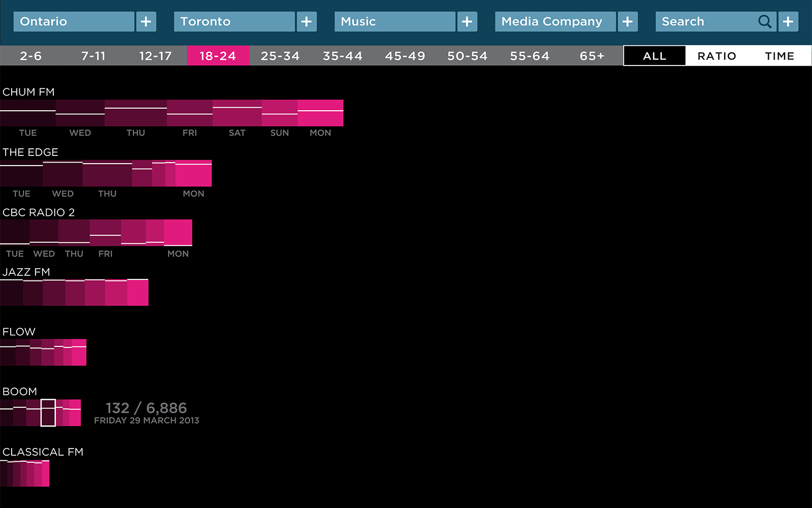Screen dimensions: 812x508
Task: Switch view mode to TIME
Action: coord(780,56)
